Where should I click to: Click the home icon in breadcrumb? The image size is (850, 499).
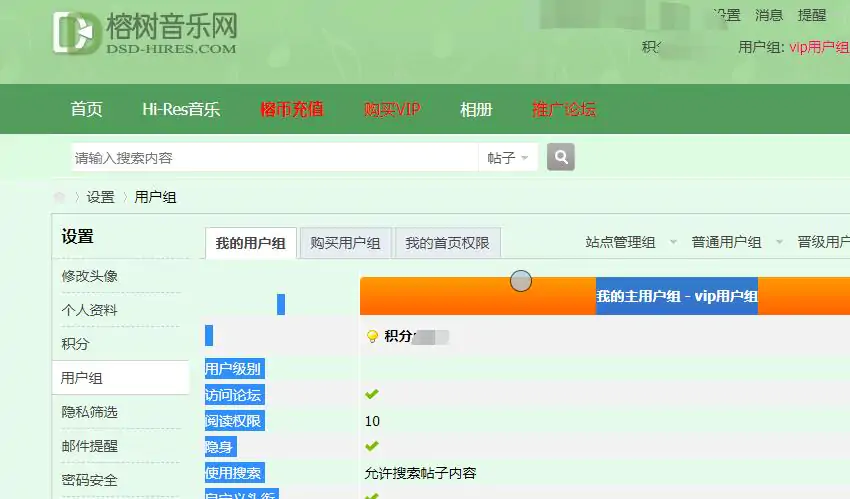tap(60, 197)
